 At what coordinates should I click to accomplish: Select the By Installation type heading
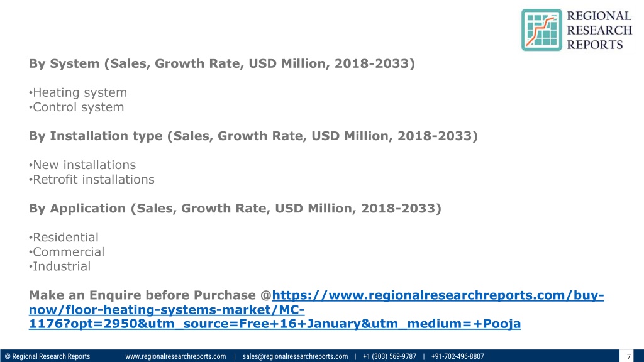(253, 136)
